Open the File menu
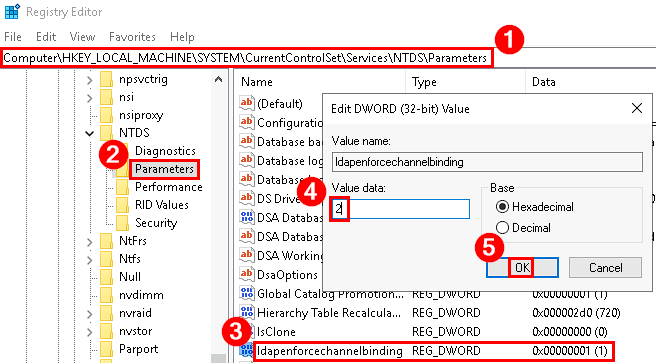The width and height of the screenshot is (656, 363). (13, 37)
